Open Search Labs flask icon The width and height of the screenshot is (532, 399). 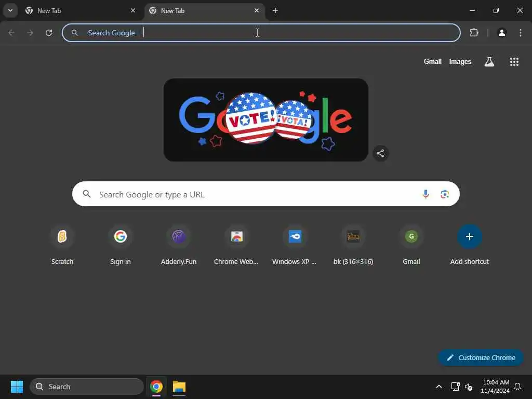(489, 61)
